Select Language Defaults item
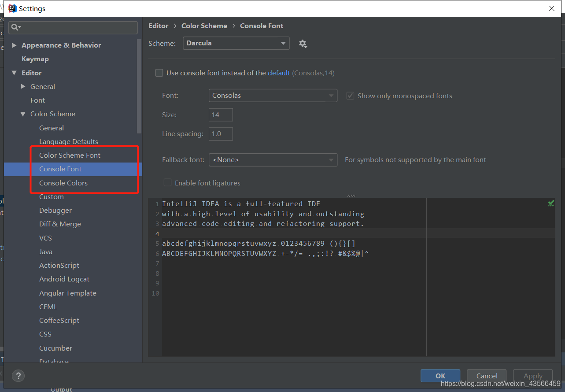 click(69, 141)
